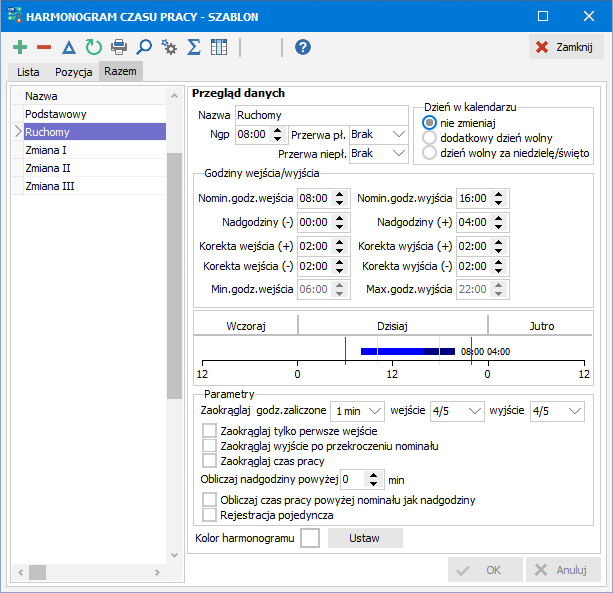The height and width of the screenshot is (593, 613).
Task: Click the Dzisiaj timeline header
Action: pos(393,326)
